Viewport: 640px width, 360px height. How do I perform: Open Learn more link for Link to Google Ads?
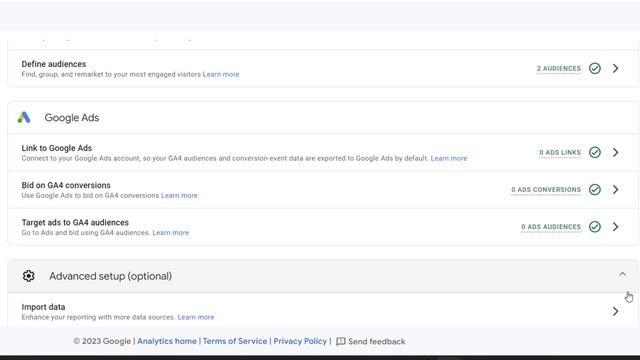pyautogui.click(x=449, y=158)
